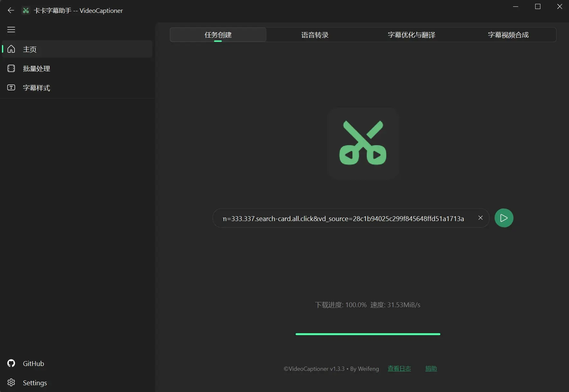Open 字幕样式 subtitle style page

pos(36,88)
